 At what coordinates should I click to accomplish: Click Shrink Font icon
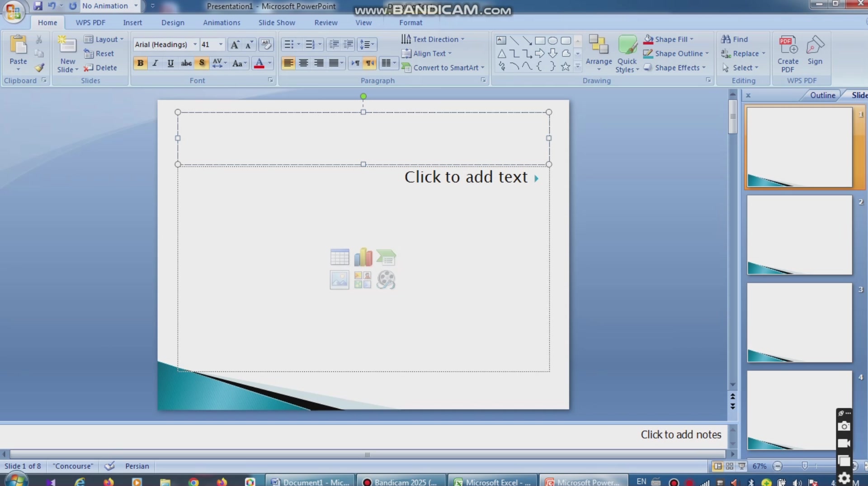(249, 44)
